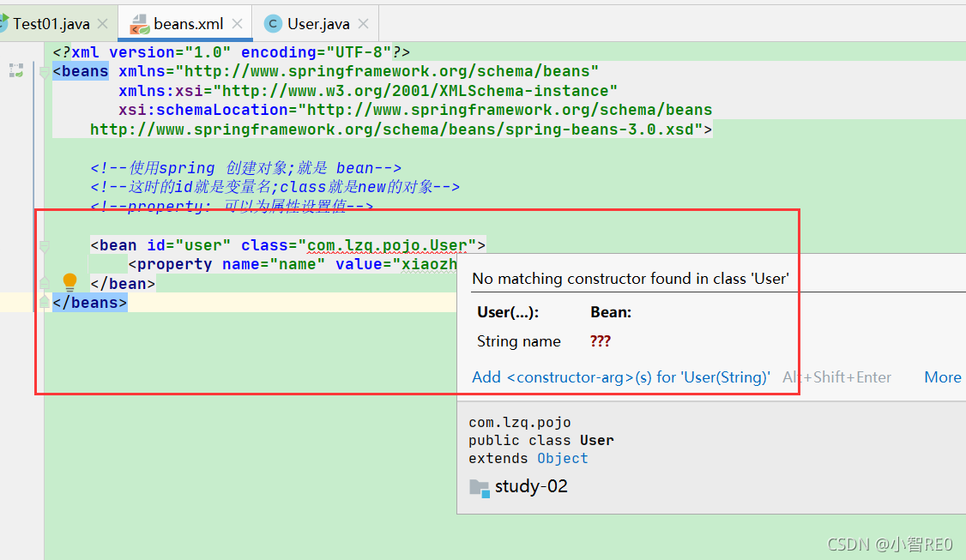Click the spring-beans-3.0.xsd URL line
Image resolution: width=966 pixels, height=560 pixels.
pyautogui.click(x=401, y=129)
